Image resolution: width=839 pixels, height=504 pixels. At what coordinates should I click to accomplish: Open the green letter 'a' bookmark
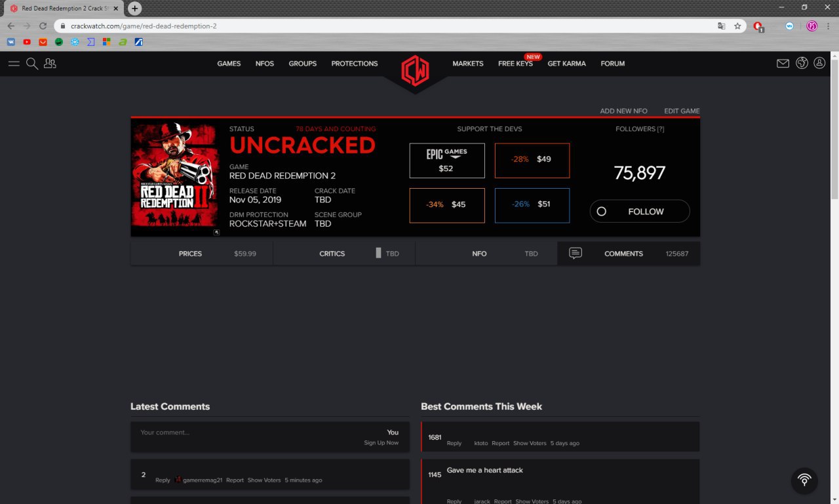pyautogui.click(x=123, y=42)
